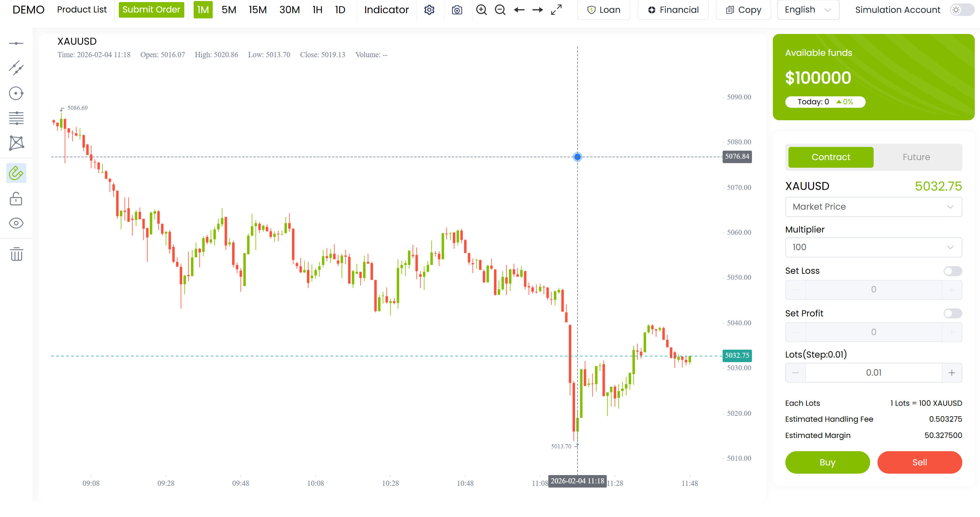Delete all drawings with trash icon
This screenshot has height=517, width=980.
point(16,254)
